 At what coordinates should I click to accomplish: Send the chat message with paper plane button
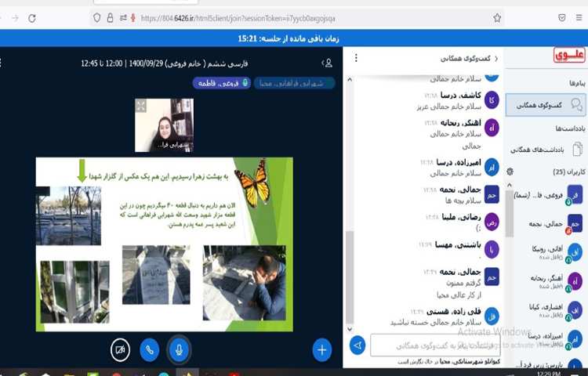[358, 345]
